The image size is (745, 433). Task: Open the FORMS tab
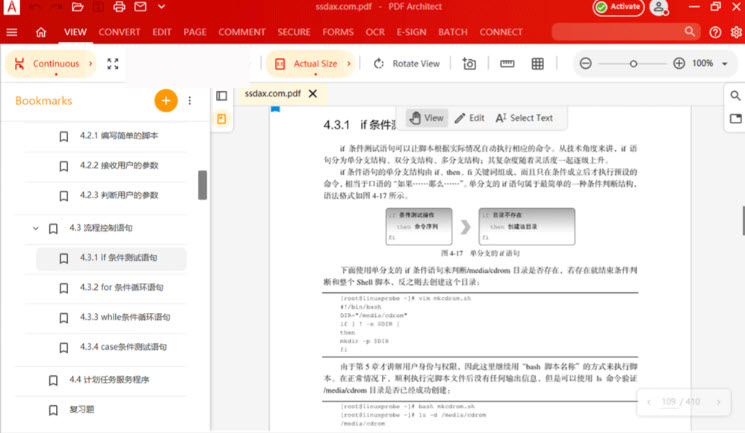[x=338, y=32]
